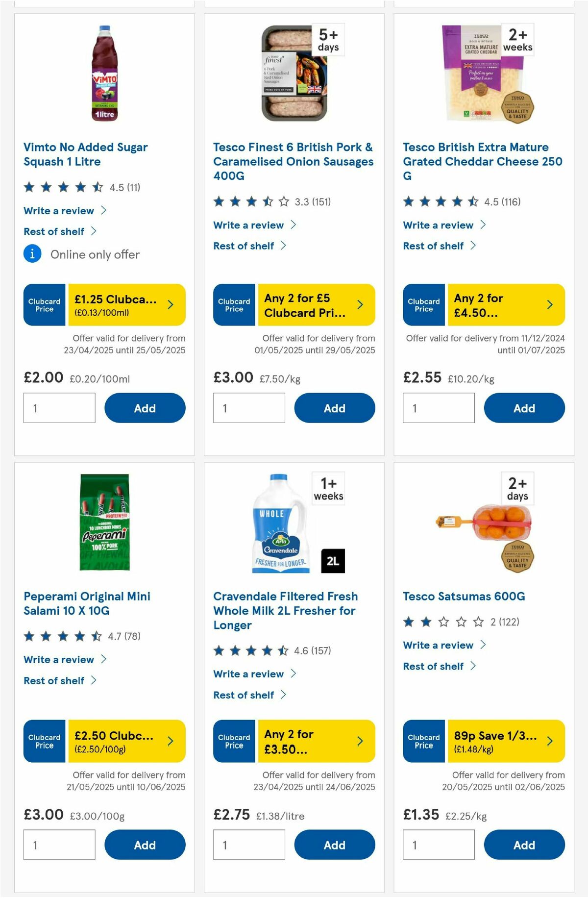Expand the 89p Save 1/3 offer details
The width and height of the screenshot is (588, 898).
click(549, 742)
